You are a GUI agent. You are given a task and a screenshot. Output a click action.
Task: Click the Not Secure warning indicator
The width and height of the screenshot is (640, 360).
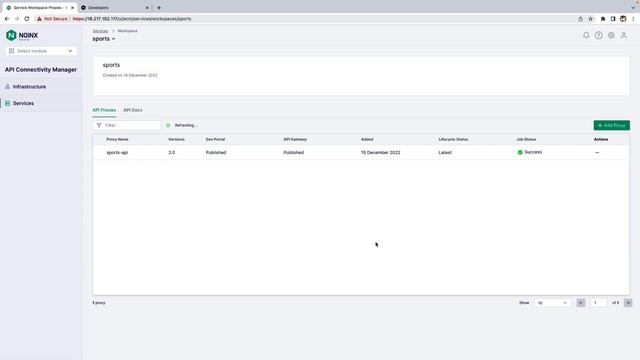[x=52, y=19]
